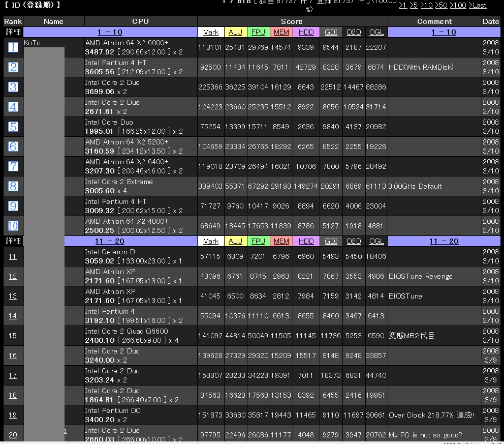The height and width of the screenshot is (444, 504).
Task: Jump forward 5 pages with >5
Action: (414, 5)
